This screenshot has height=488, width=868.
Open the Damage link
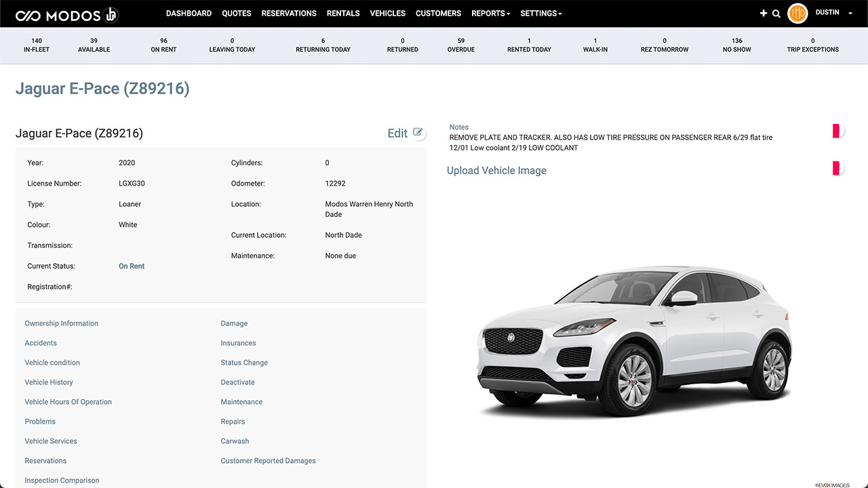point(234,323)
